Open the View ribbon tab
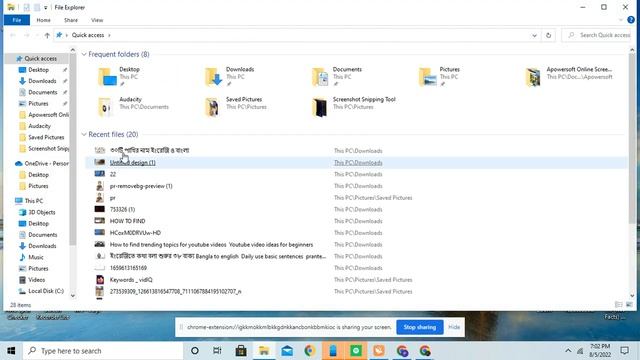 pos(97,20)
